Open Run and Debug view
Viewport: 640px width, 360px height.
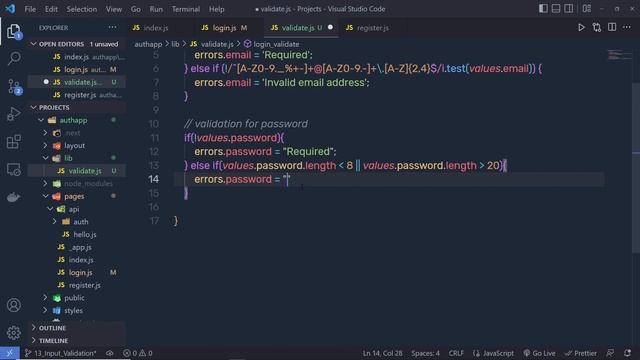pos(14,114)
